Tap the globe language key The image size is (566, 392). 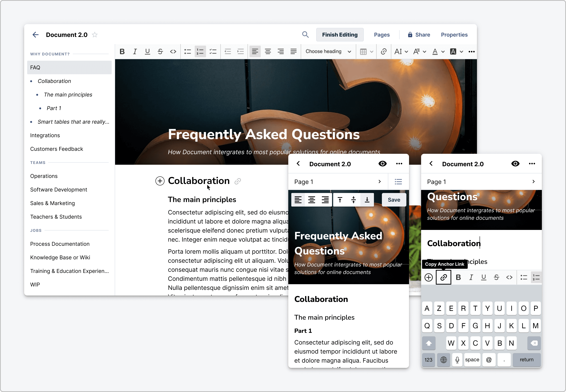click(x=443, y=360)
